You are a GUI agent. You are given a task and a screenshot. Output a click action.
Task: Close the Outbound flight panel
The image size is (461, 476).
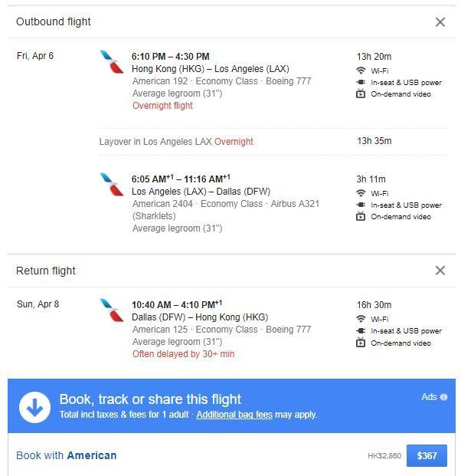[440, 22]
